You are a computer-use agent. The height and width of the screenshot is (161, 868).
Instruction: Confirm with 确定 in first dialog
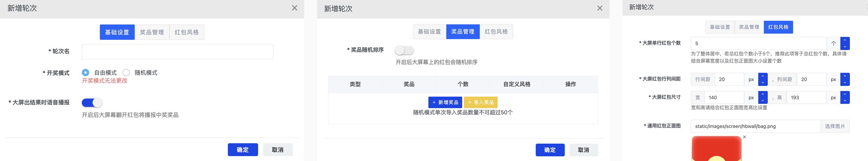pyautogui.click(x=243, y=150)
